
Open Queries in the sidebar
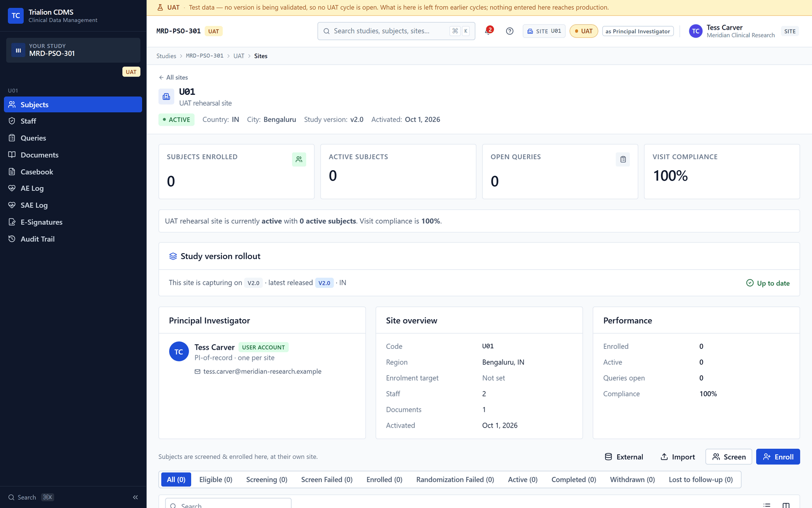[73, 138]
